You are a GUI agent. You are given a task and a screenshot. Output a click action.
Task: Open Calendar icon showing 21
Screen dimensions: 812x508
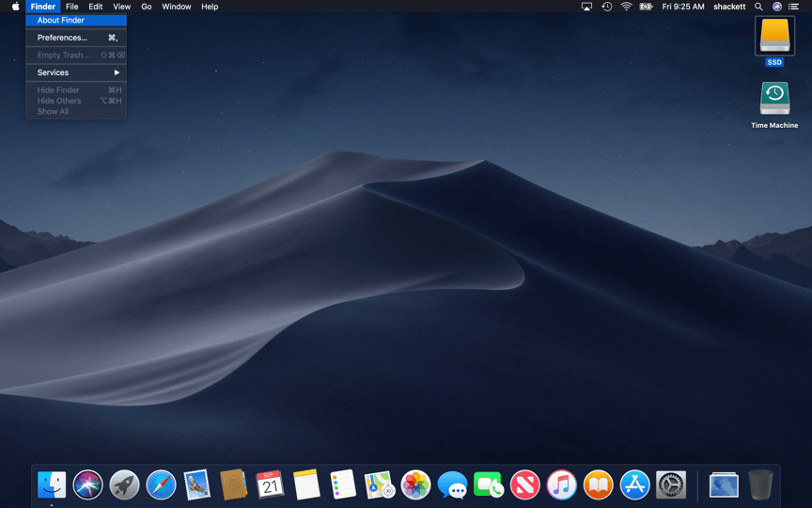(270, 484)
